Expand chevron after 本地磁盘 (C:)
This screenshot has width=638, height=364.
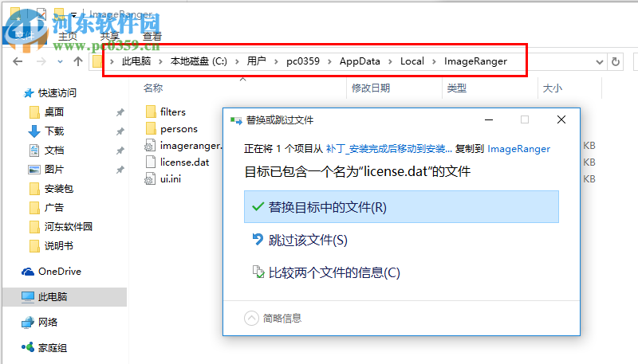pos(237,62)
